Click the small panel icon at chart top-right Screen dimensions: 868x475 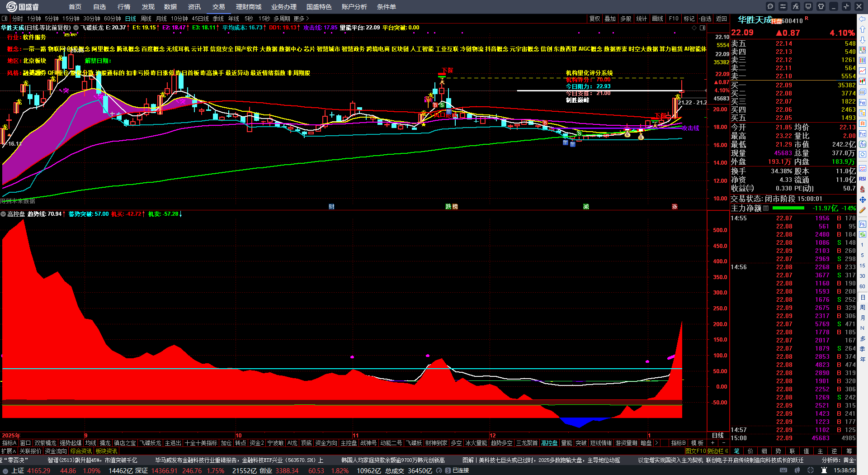(703, 28)
